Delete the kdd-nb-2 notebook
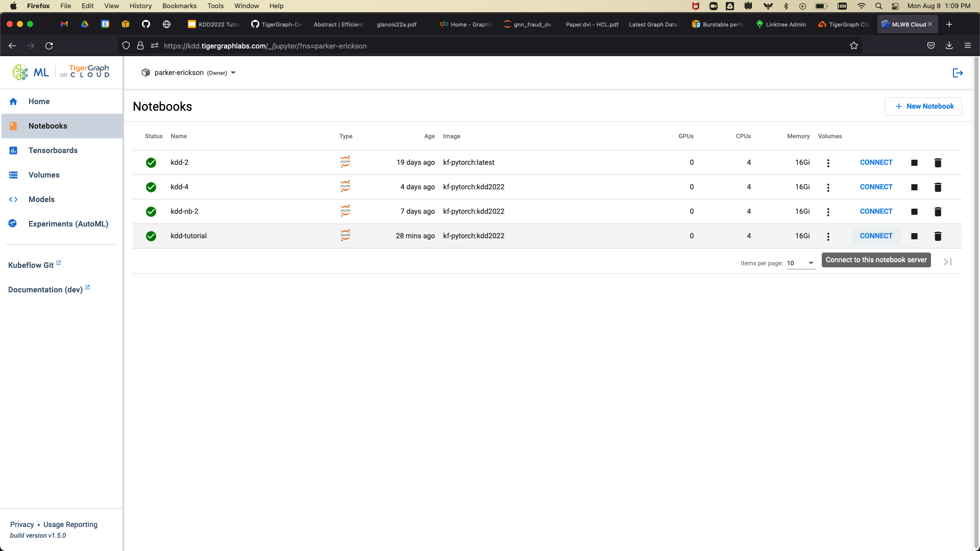Image resolution: width=980 pixels, height=551 pixels. pos(938,212)
